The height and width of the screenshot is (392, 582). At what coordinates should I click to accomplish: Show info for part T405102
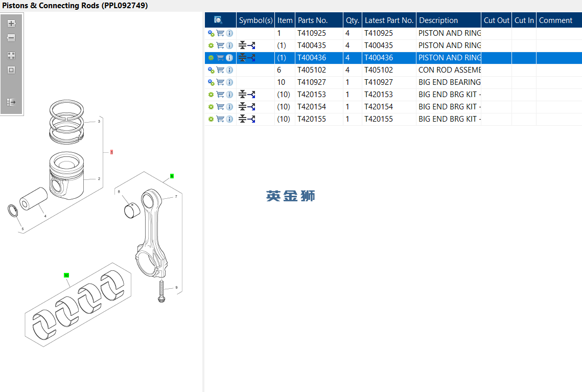tap(229, 70)
